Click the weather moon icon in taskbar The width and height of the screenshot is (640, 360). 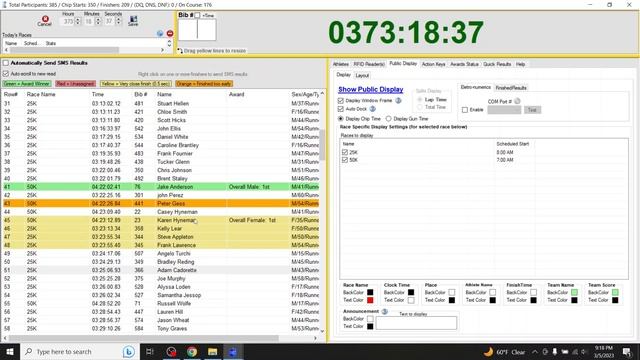(x=488, y=351)
